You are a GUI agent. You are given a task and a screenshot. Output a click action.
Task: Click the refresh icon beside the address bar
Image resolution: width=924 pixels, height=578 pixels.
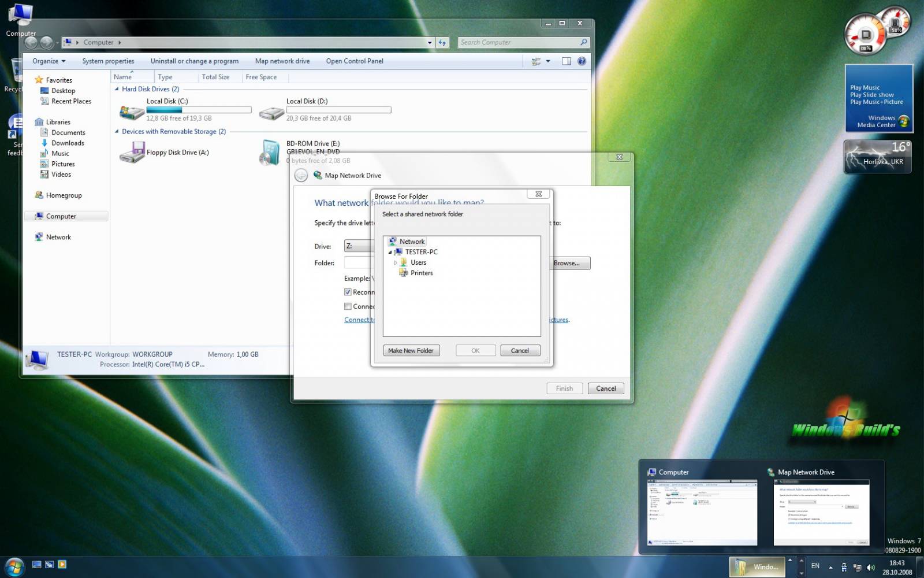tap(442, 42)
